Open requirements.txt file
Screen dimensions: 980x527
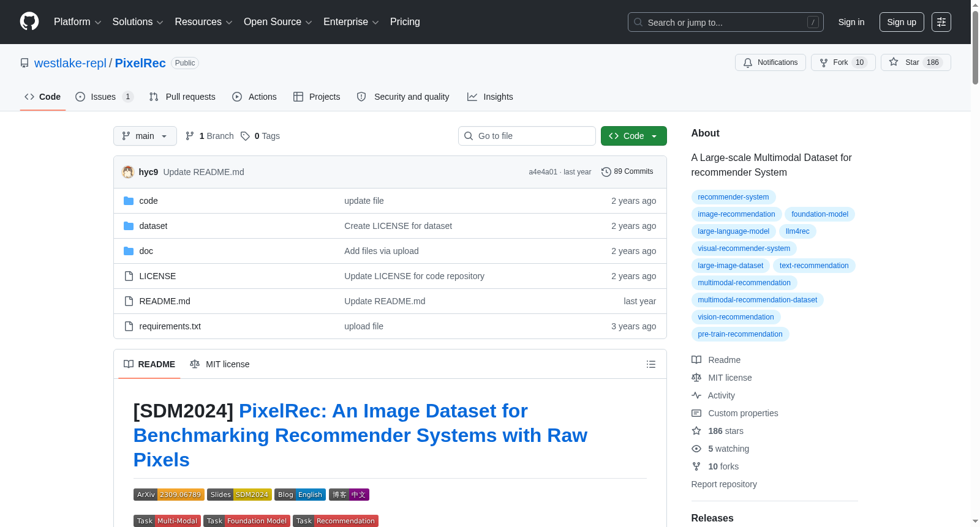click(x=170, y=326)
